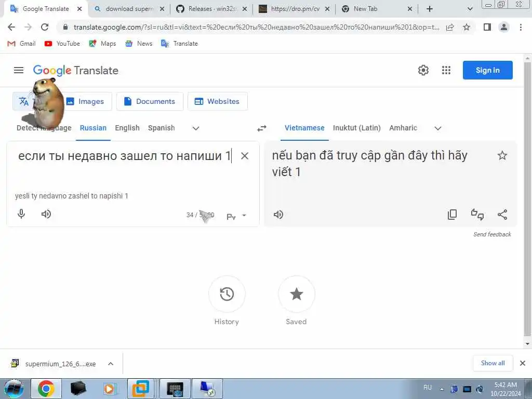This screenshot has width=532, height=399.
Task: Select Inuktut (Latin) as target language
Action: (356, 128)
